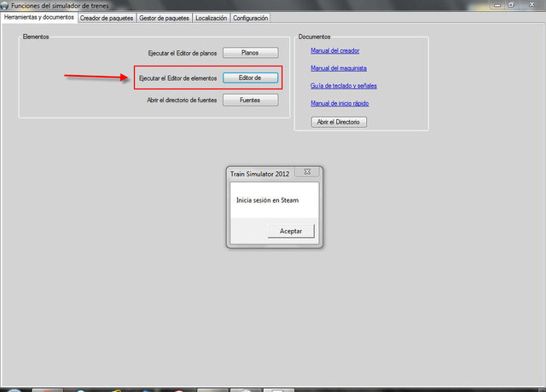Click the Abrir el Directorio button

(x=340, y=122)
